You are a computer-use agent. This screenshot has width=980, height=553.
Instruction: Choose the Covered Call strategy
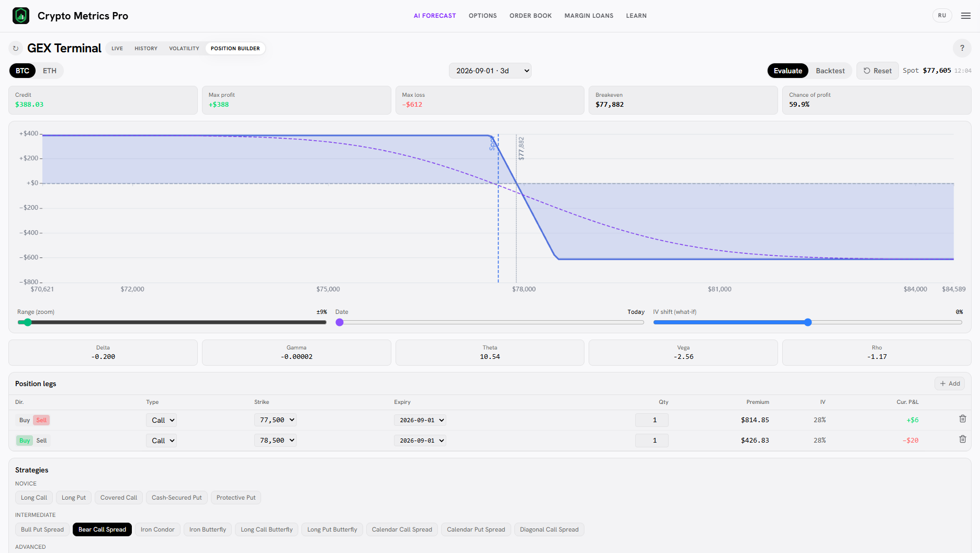tap(119, 498)
